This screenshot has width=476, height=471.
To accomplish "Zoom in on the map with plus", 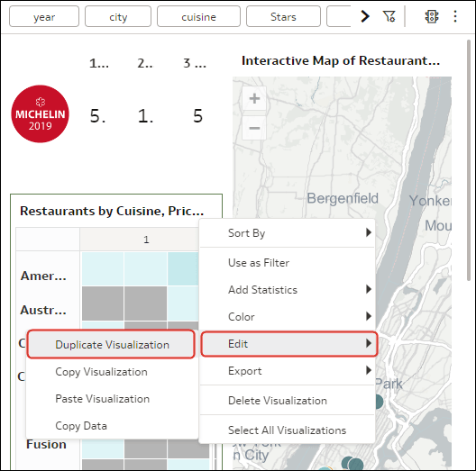I will click(x=254, y=98).
